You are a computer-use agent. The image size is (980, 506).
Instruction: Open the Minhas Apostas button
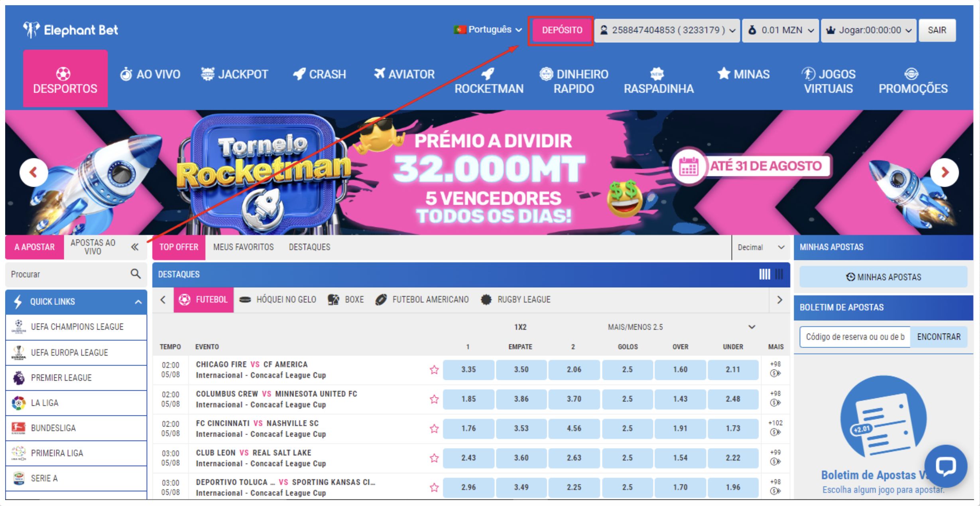[x=884, y=277]
